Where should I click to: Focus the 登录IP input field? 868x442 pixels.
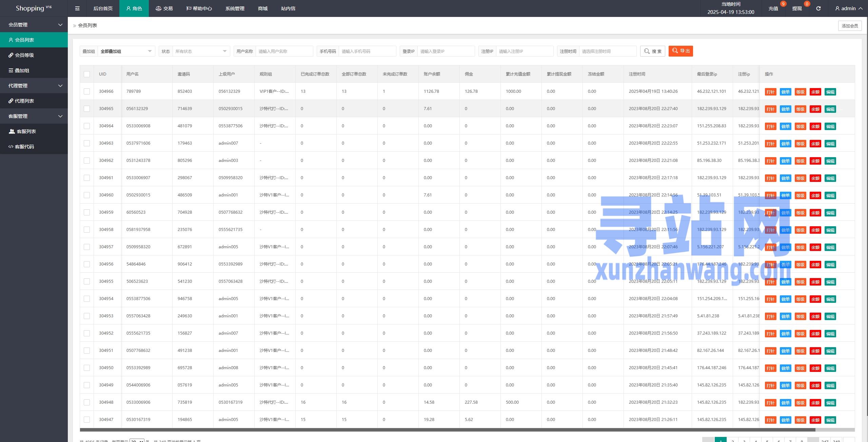(446, 51)
